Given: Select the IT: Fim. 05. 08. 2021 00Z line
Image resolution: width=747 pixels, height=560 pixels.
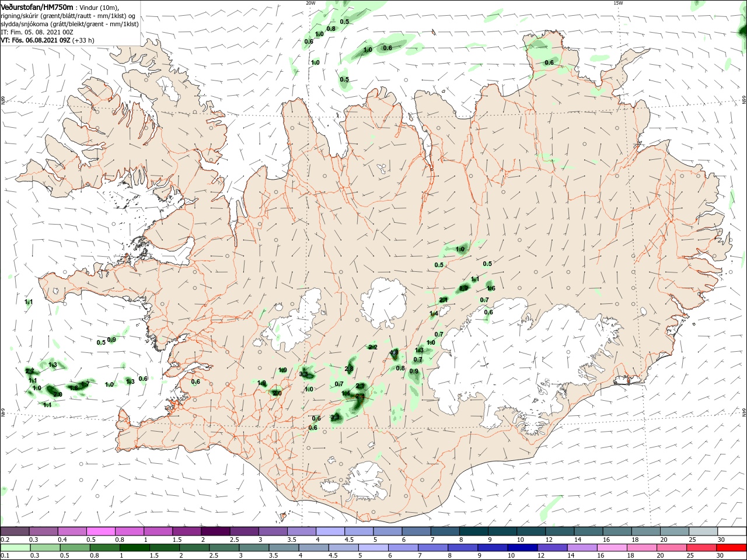Looking at the screenshot, I should (37, 32).
